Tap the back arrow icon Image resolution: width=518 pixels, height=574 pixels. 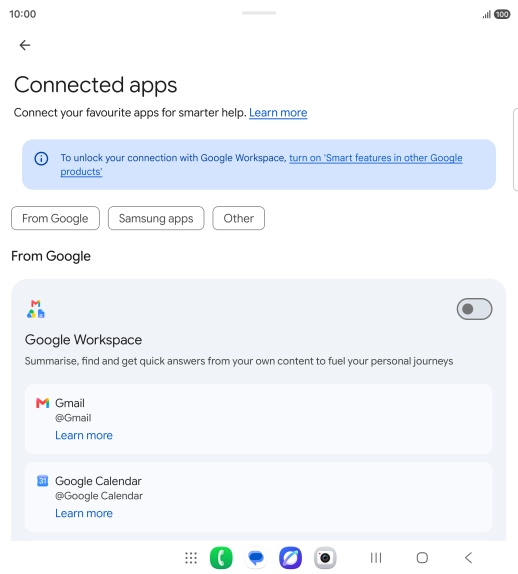pyautogui.click(x=25, y=45)
